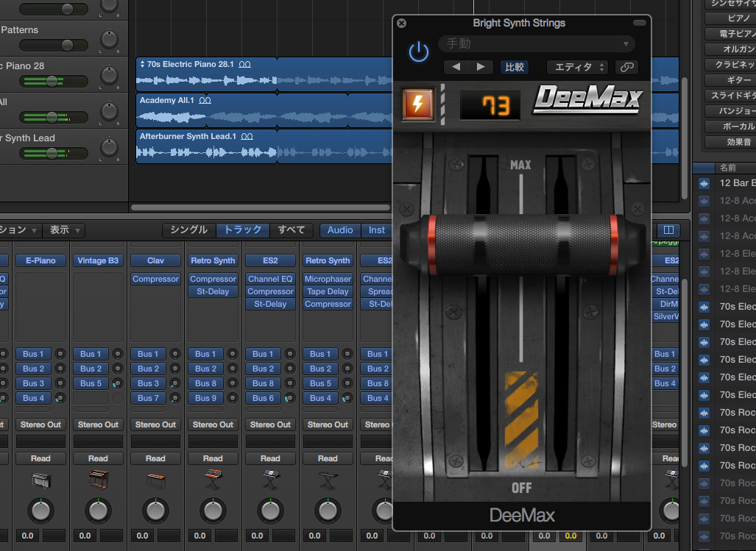The width and height of the screenshot is (756, 551).
Task: Click the Bus 1 send knob on E-Piano strip
Action: click(60, 354)
